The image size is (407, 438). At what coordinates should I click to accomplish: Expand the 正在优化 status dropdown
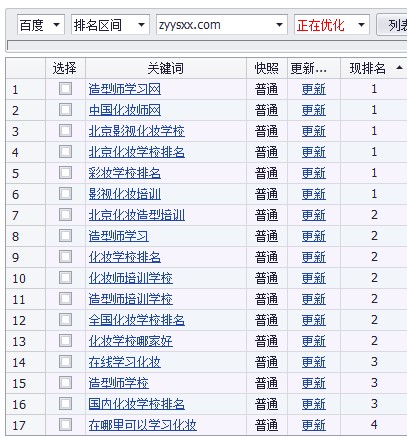click(332, 25)
